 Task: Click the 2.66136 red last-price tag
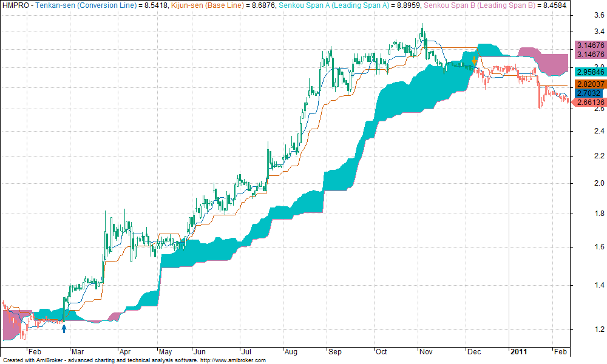tap(588, 103)
